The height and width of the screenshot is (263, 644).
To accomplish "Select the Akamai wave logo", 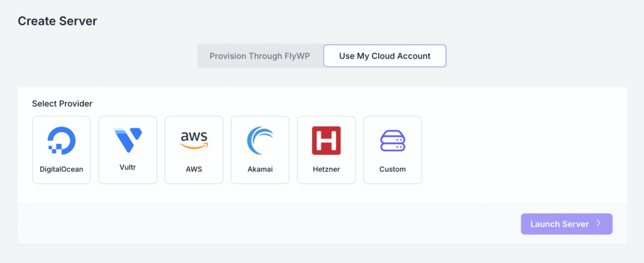I will [260, 140].
